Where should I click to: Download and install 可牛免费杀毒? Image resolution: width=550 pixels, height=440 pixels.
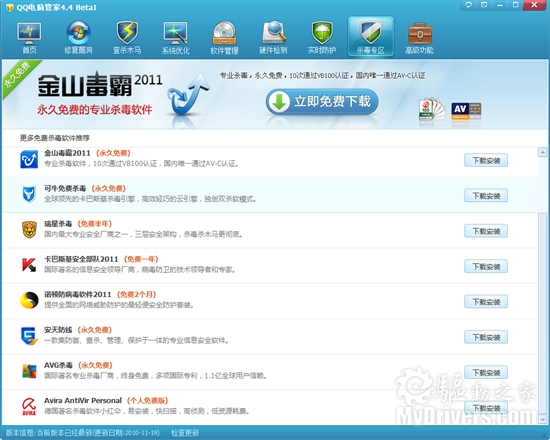(x=486, y=195)
